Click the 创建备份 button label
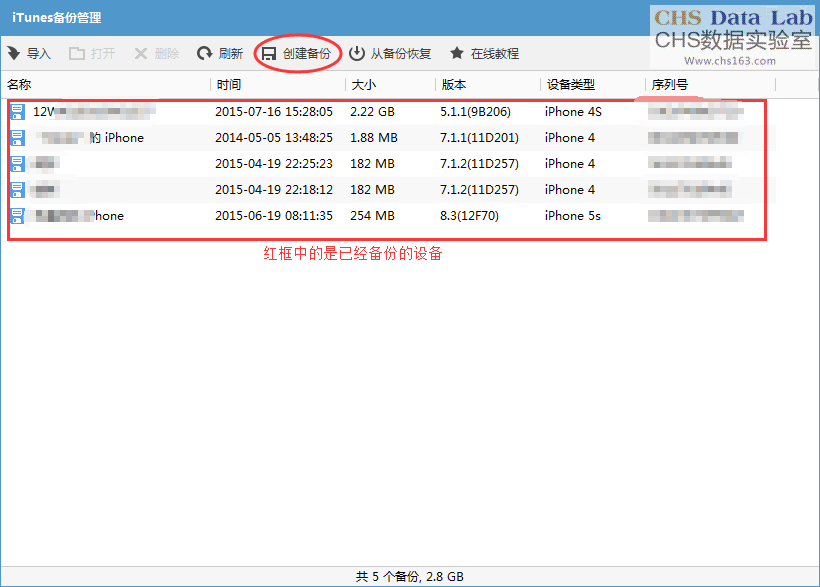This screenshot has width=820, height=587. (306, 53)
